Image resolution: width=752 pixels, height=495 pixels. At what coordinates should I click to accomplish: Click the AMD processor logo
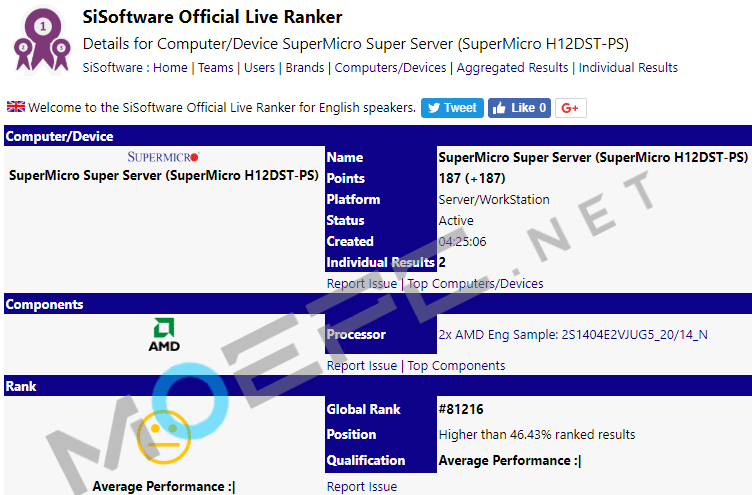pos(164,335)
